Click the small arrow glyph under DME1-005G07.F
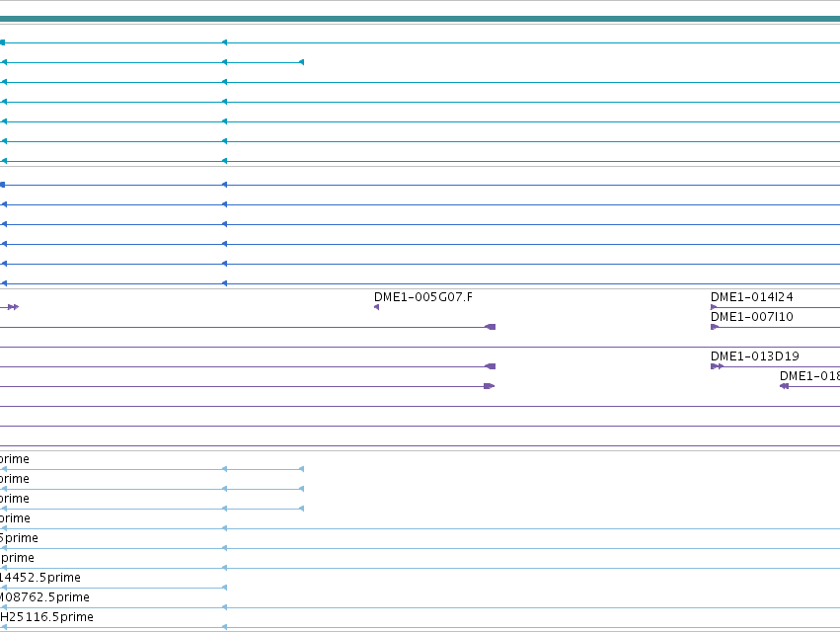This screenshot has width=840, height=632. [x=377, y=307]
